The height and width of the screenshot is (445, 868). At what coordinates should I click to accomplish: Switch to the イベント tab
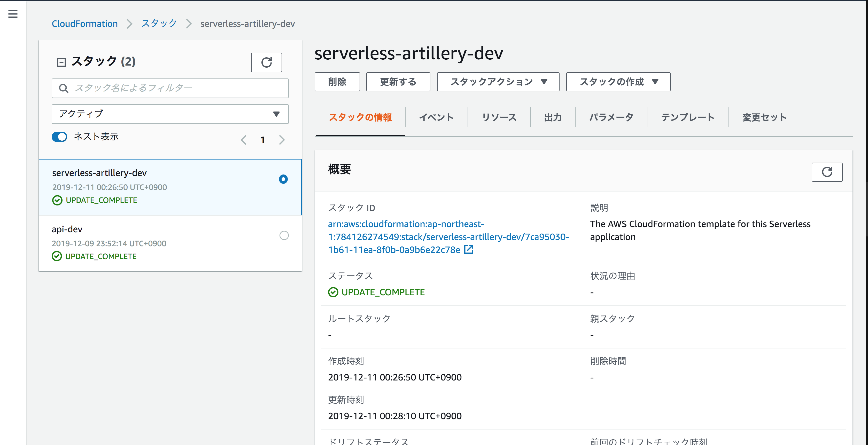(x=436, y=117)
